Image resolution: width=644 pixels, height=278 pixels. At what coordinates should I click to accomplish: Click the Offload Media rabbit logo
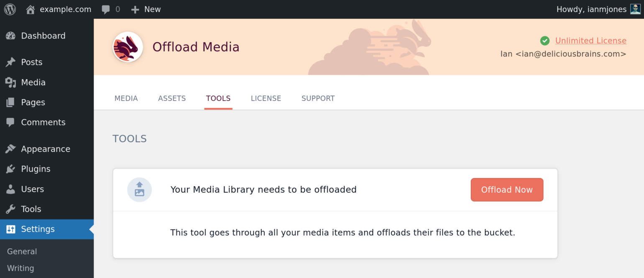pos(128,47)
